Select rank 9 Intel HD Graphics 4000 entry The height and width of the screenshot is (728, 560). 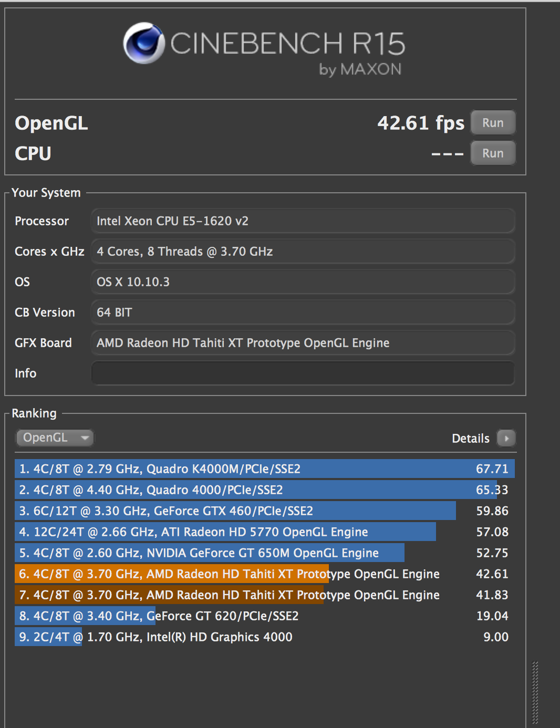[264, 637]
